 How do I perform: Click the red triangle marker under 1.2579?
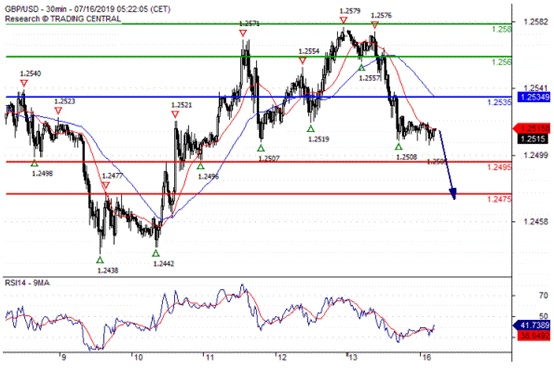(x=343, y=20)
